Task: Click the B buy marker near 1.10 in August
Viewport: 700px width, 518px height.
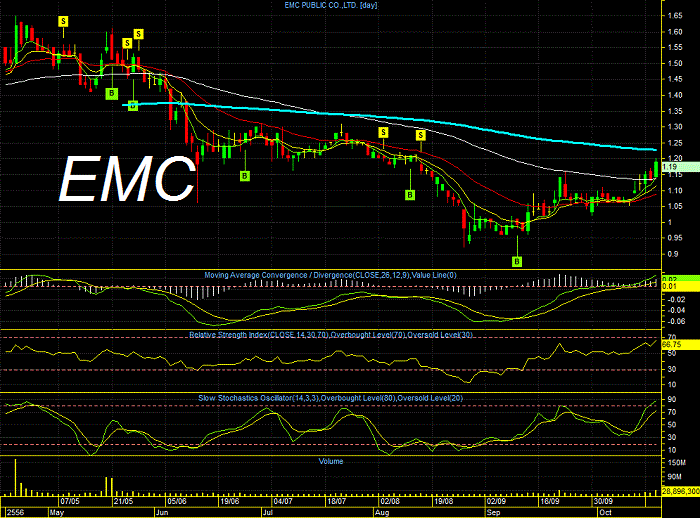Action: pos(410,195)
